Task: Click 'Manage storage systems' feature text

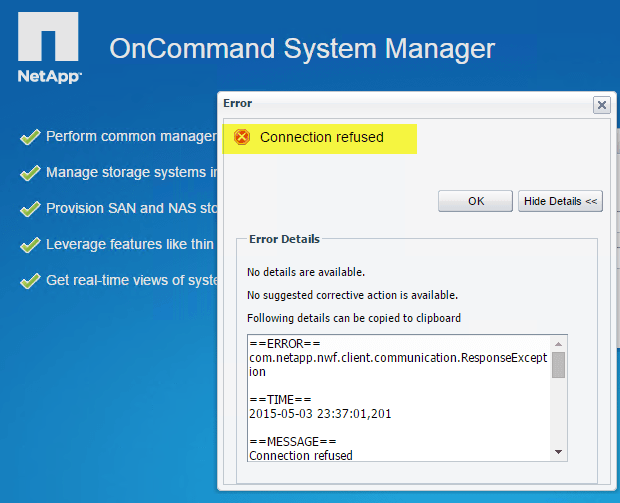Action: coord(132,172)
